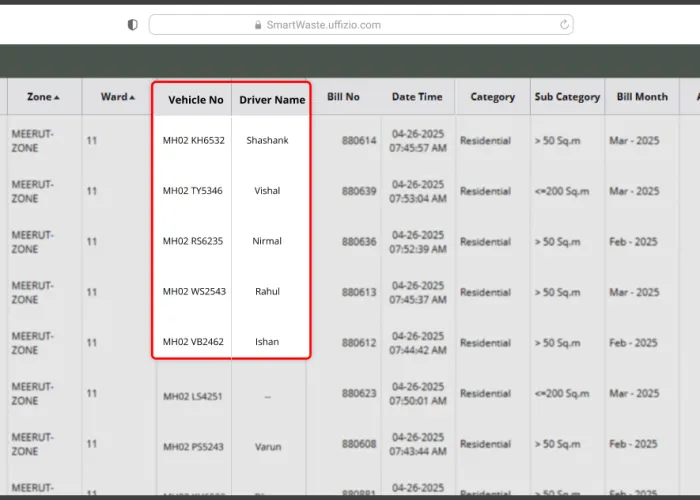Click the Driver Name column header
This screenshot has width=700, height=500.
[272, 100]
